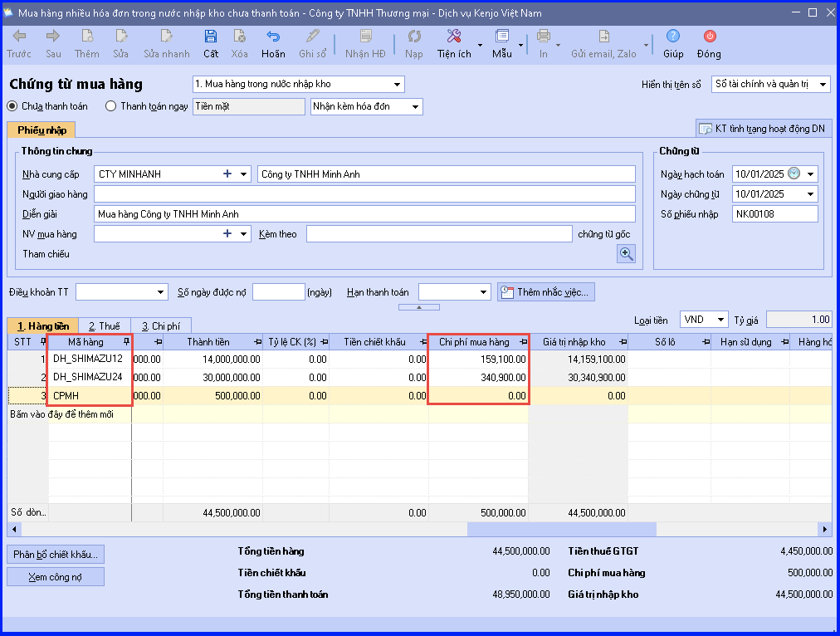This screenshot has width=840, height=636.
Task: Click the Hoãn undo icon
Action: tap(273, 37)
